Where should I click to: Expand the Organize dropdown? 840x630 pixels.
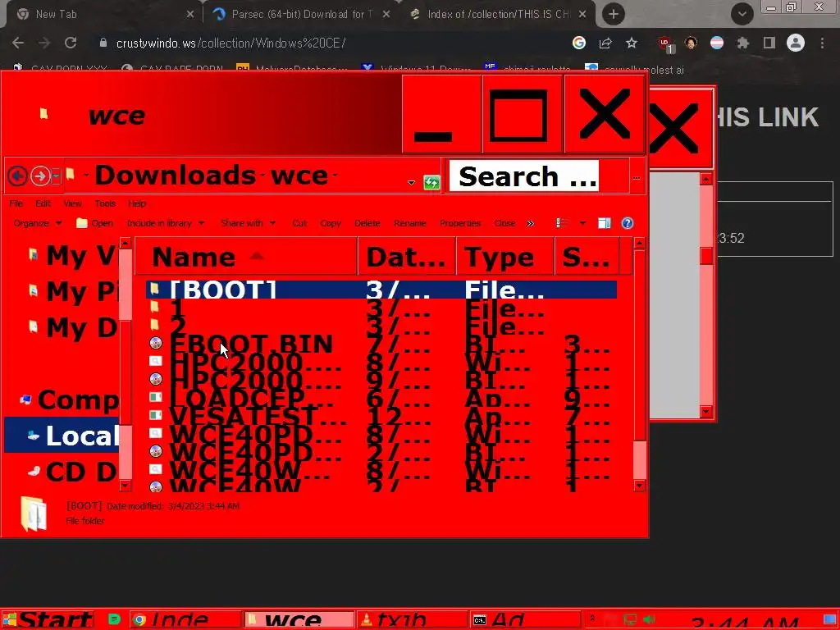coord(38,223)
